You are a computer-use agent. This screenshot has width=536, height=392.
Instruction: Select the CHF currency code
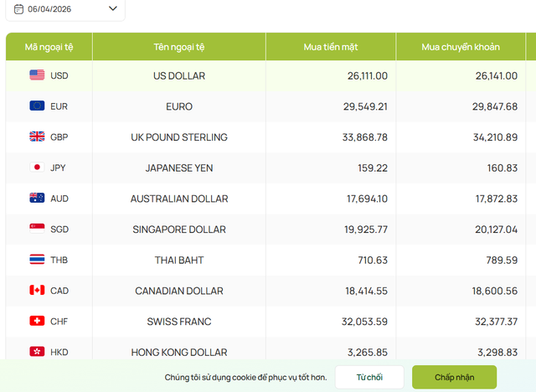pyautogui.click(x=59, y=322)
